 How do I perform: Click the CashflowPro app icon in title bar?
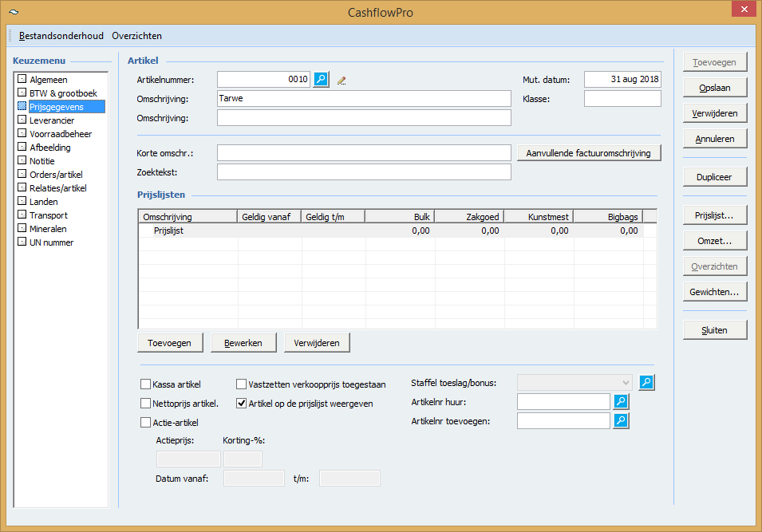(14, 12)
